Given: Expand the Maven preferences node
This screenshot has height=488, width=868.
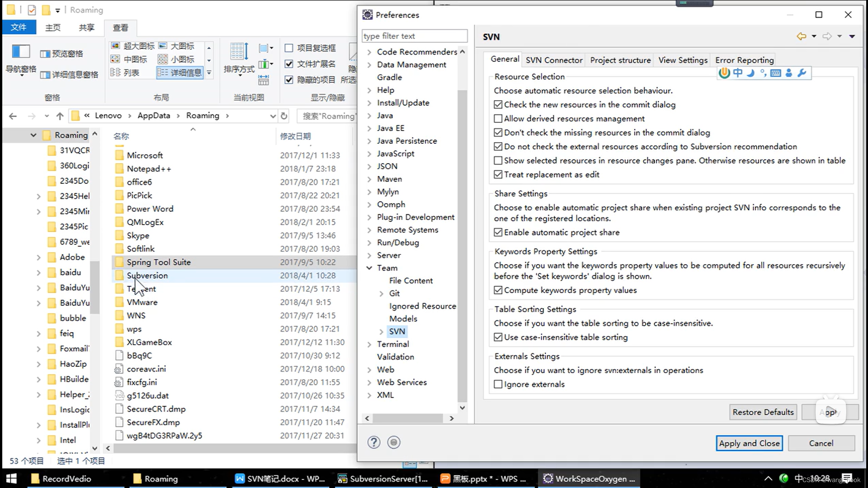Looking at the screenshot, I should (369, 179).
